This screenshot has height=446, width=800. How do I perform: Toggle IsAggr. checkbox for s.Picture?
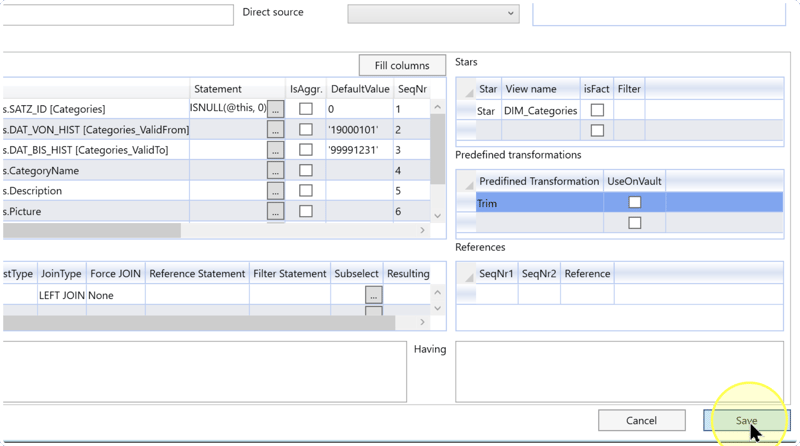pos(306,211)
